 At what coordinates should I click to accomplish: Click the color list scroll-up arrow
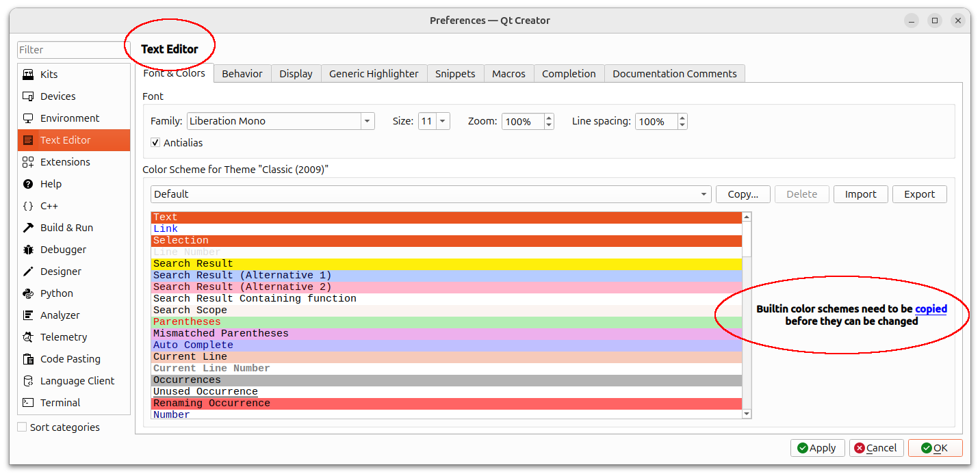pyautogui.click(x=747, y=217)
